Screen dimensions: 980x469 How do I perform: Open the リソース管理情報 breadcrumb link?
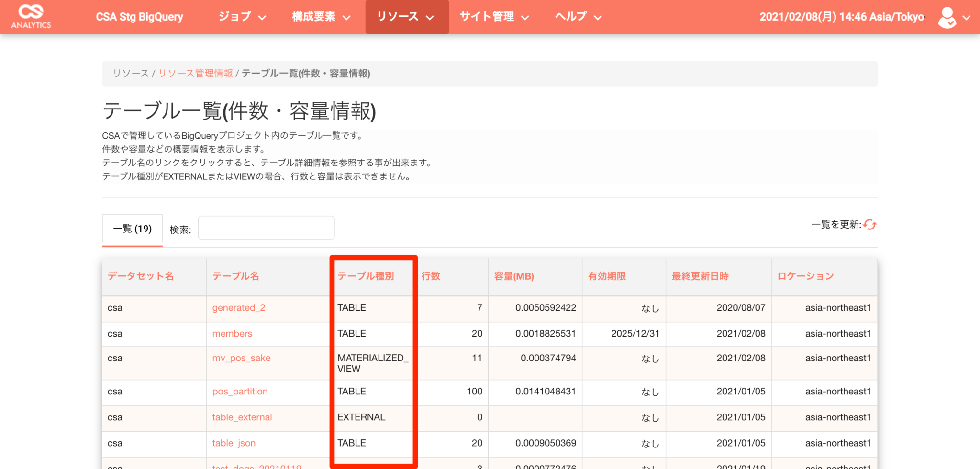pos(195,74)
